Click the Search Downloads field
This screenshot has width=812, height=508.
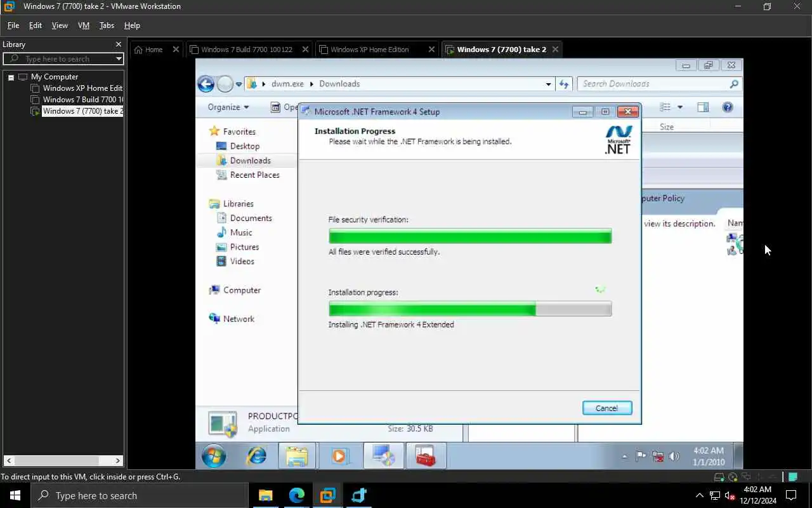click(x=658, y=84)
